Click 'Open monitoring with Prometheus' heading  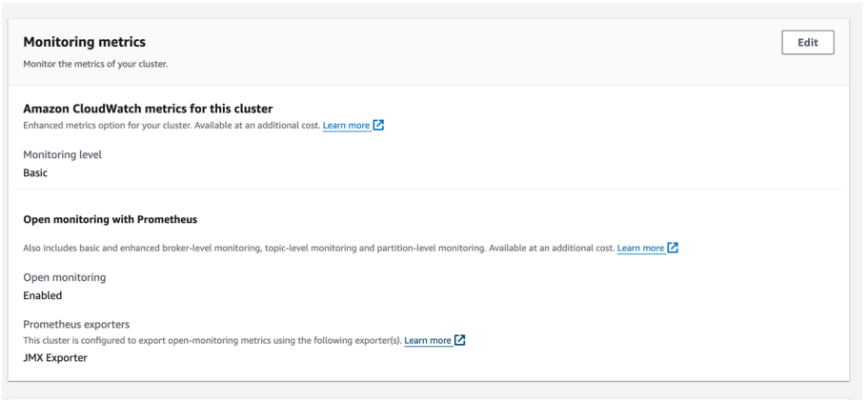111,220
